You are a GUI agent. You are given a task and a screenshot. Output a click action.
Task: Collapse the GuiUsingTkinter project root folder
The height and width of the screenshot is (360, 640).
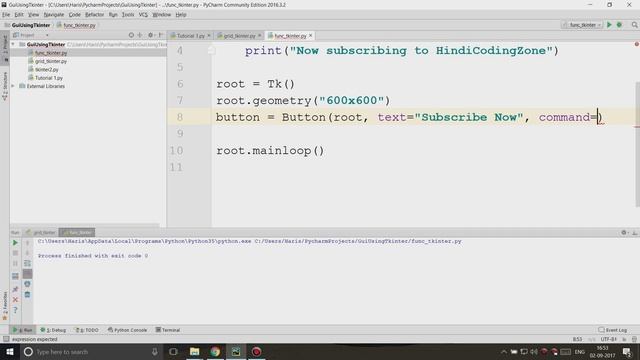click(x=13, y=44)
